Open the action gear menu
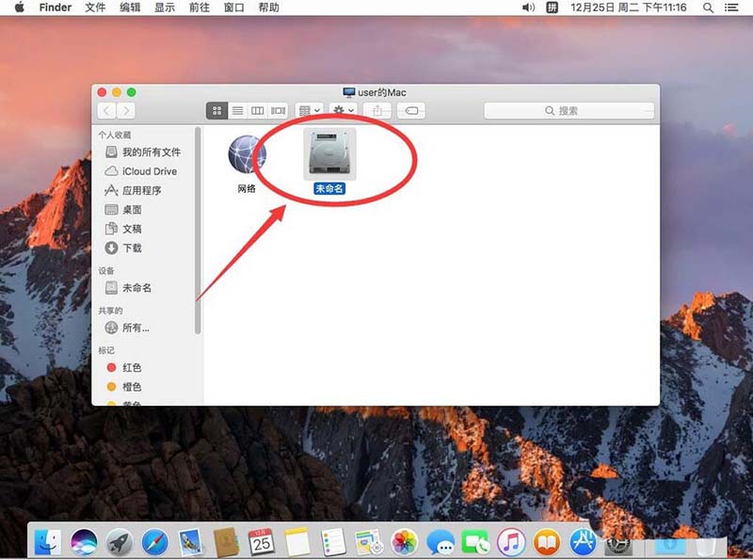The image size is (753, 560). point(342,110)
